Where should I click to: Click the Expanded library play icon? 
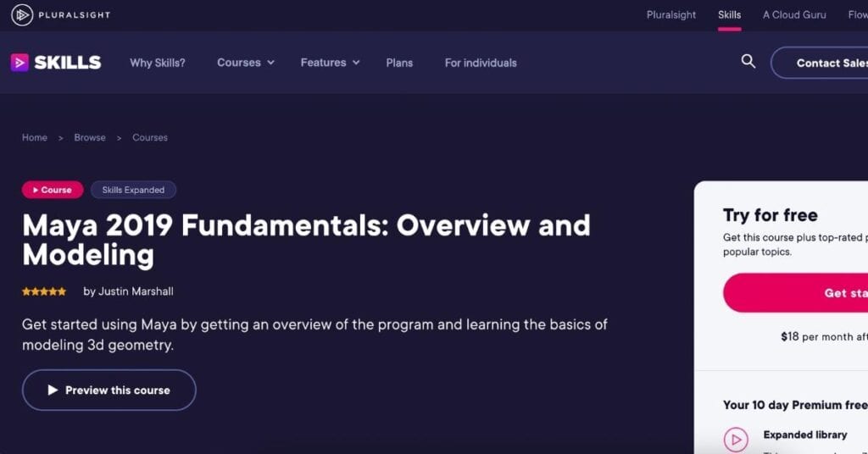tap(736, 440)
